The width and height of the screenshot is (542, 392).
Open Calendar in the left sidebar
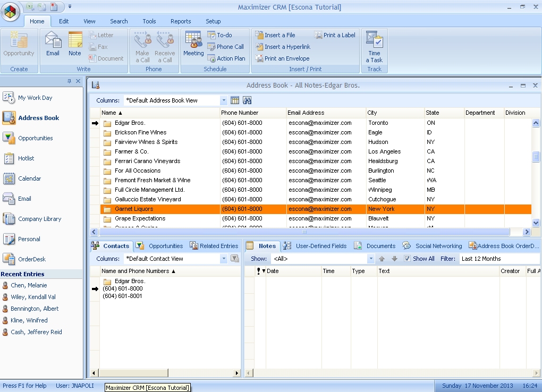point(29,178)
